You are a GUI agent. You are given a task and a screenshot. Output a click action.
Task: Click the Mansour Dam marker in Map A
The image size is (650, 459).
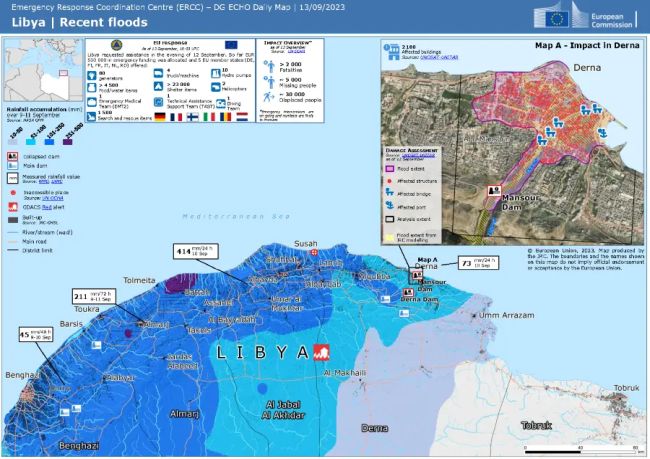click(493, 189)
